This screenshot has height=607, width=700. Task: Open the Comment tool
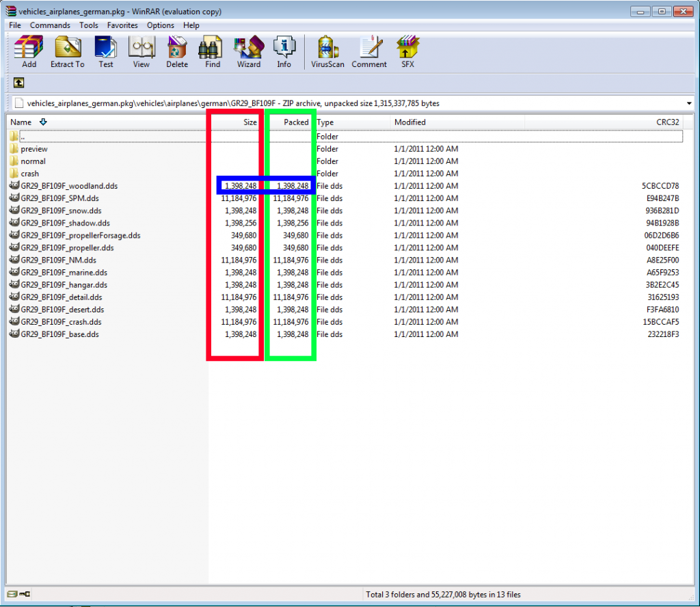click(369, 51)
